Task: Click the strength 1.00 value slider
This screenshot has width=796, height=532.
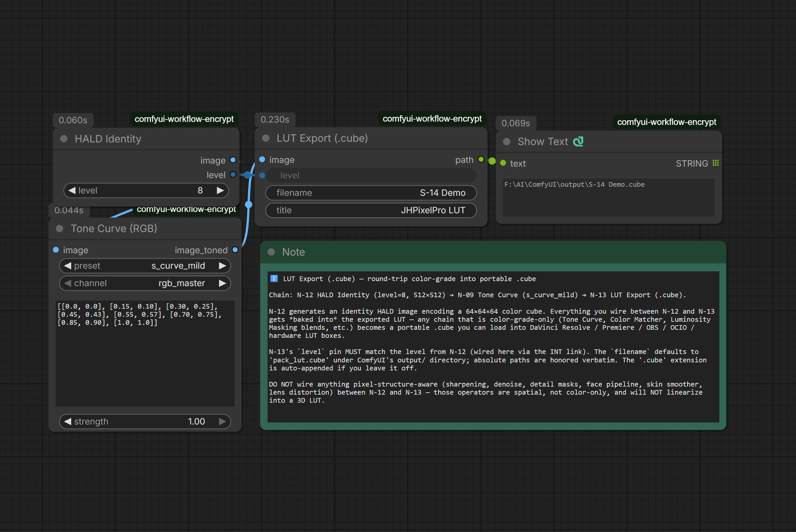Action: pos(145,422)
